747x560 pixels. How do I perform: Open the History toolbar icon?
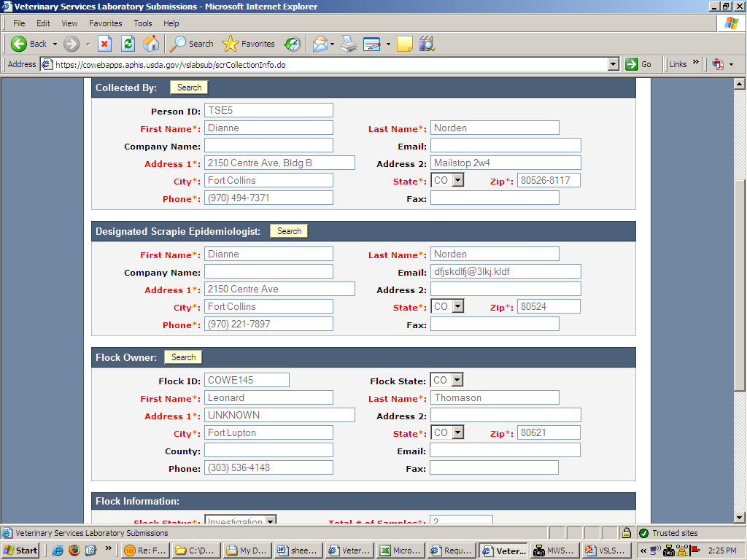tap(292, 44)
